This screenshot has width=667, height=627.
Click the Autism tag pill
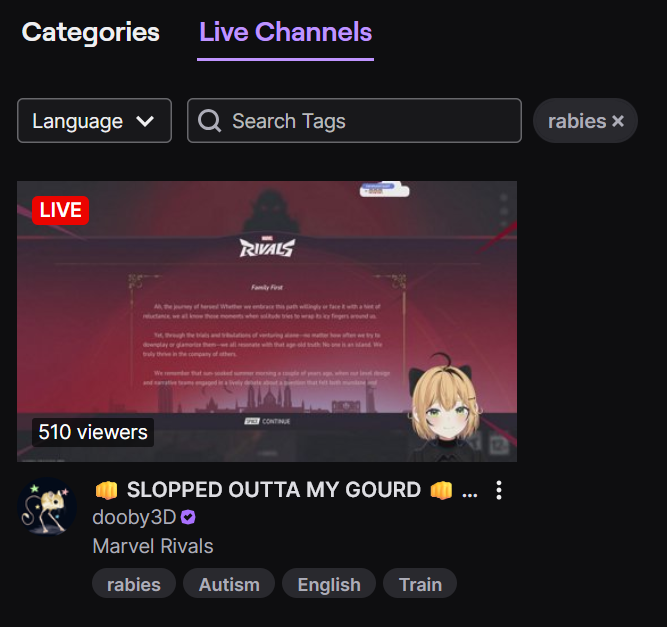[x=229, y=584]
